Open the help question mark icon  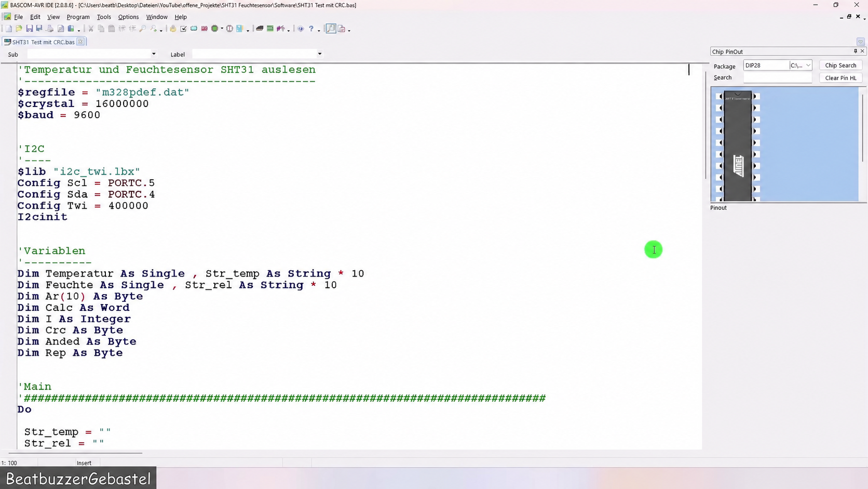click(311, 29)
